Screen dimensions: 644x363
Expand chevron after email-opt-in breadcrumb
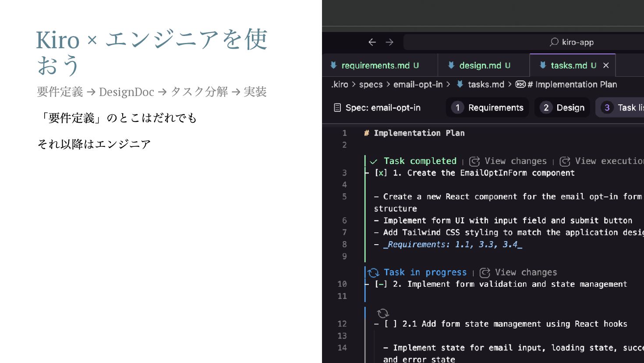point(448,84)
